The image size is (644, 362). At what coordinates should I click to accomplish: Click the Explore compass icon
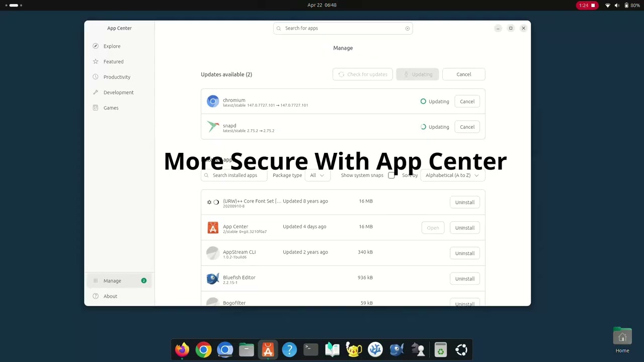(x=96, y=46)
